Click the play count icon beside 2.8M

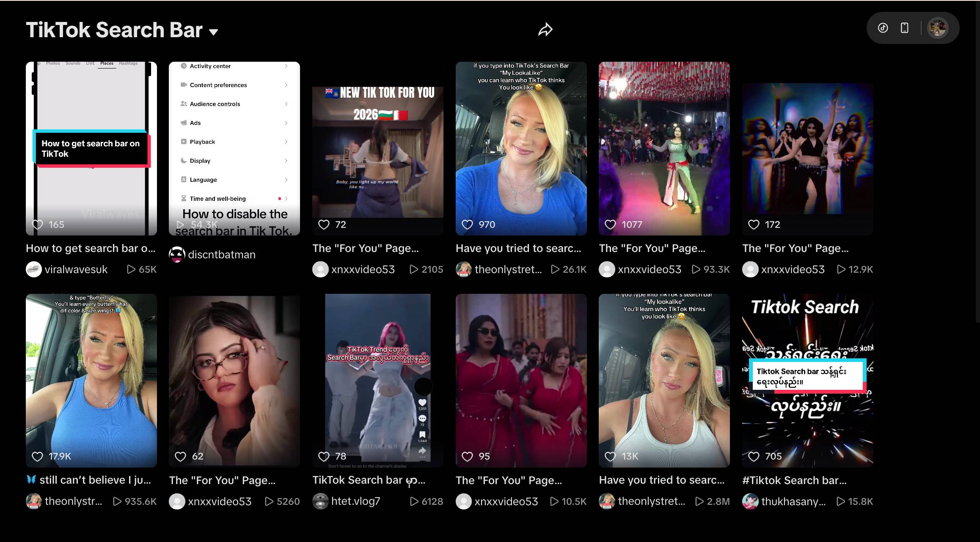pyautogui.click(x=700, y=501)
